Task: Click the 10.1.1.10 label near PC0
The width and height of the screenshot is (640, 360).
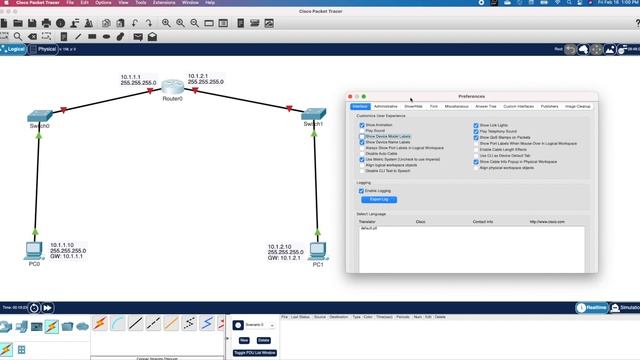Action: [62, 245]
